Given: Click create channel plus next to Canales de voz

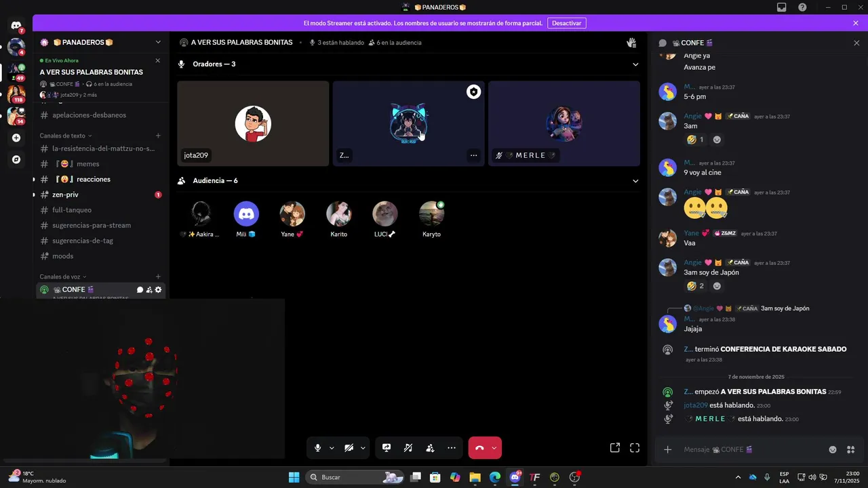Looking at the screenshot, I should [158, 277].
